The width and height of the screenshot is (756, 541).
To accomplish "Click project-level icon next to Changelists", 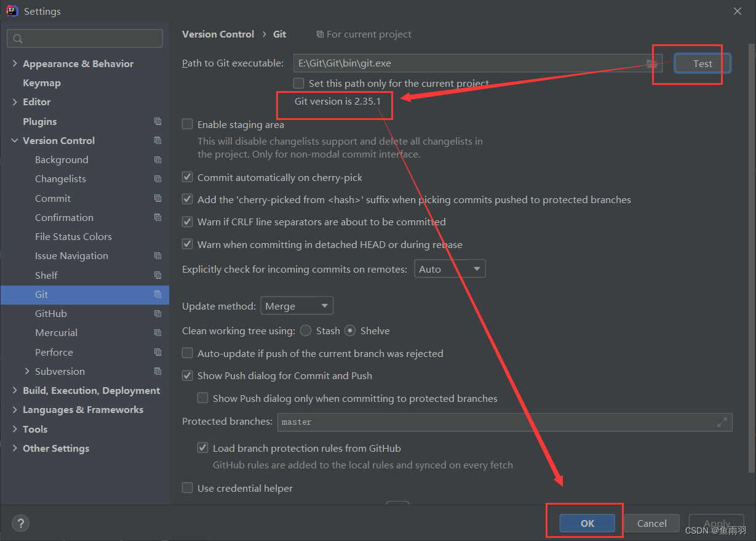I will click(158, 179).
